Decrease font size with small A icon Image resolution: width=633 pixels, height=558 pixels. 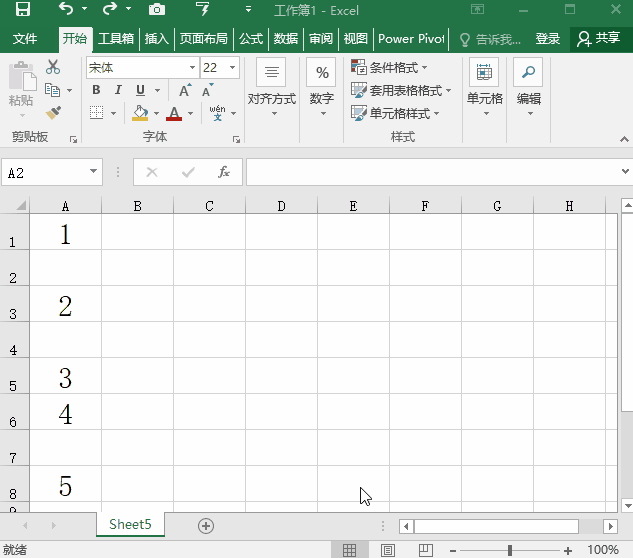coord(208,90)
